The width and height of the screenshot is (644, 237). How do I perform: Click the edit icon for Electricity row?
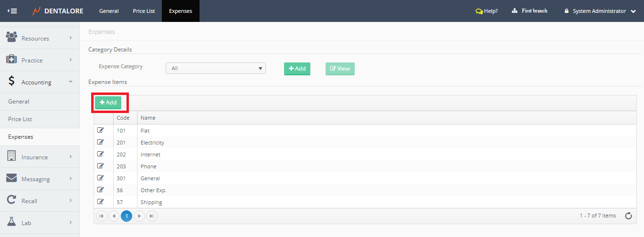coord(100,142)
